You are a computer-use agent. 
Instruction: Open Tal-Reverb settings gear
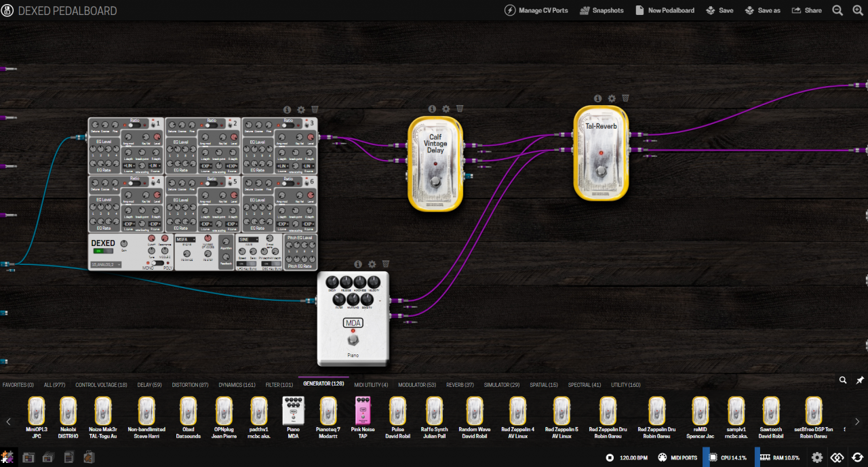click(x=612, y=98)
